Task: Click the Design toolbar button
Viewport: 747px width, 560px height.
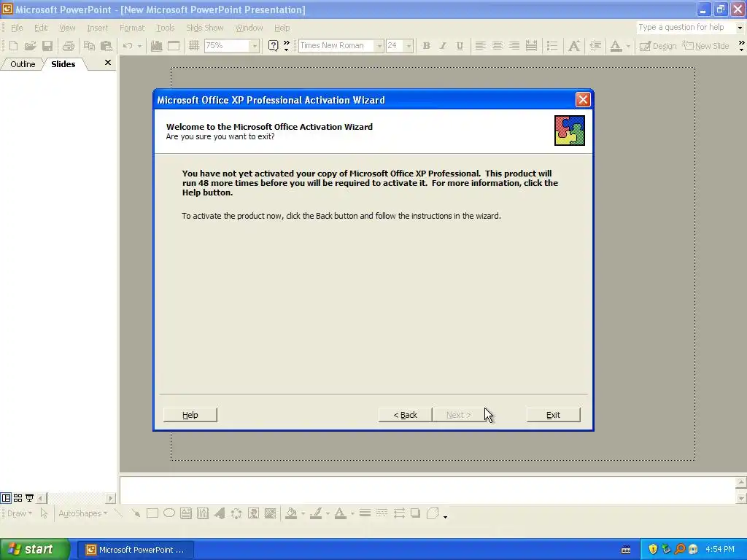Action: coord(658,46)
